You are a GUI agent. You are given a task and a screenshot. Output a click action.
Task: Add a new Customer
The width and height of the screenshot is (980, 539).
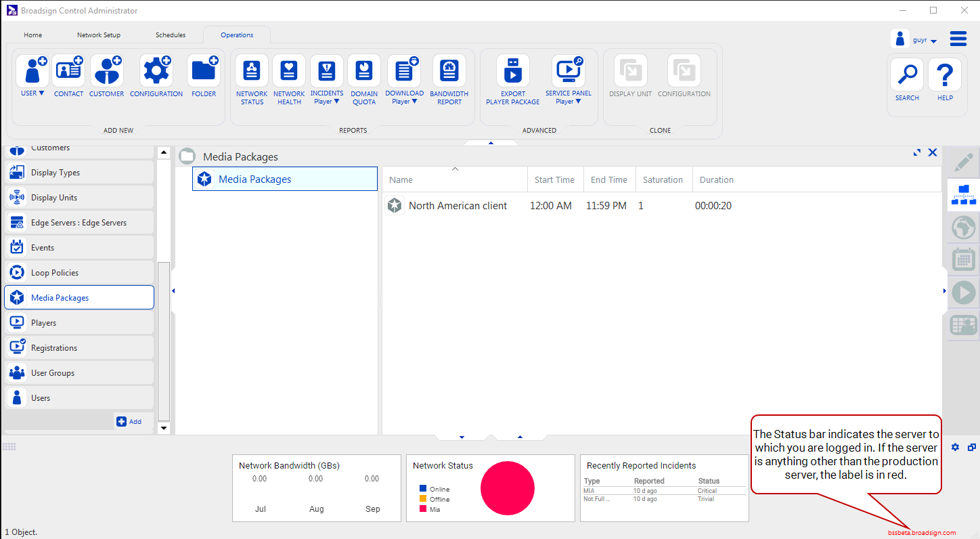[107, 77]
